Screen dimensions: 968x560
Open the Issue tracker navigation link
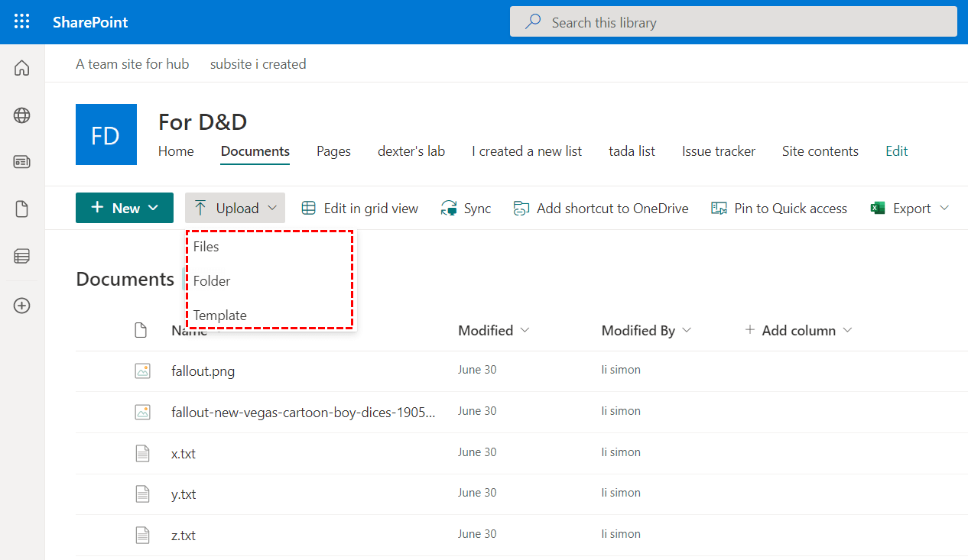719,151
